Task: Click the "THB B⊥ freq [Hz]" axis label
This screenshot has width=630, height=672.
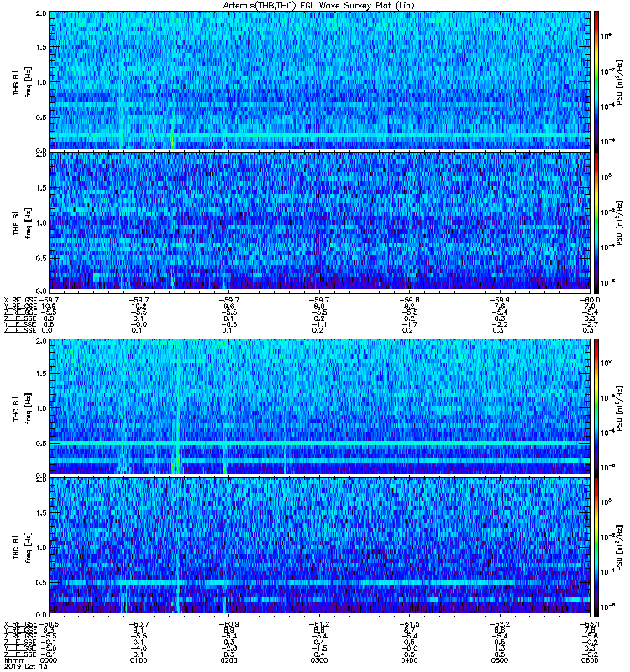Action: [x=22, y=81]
